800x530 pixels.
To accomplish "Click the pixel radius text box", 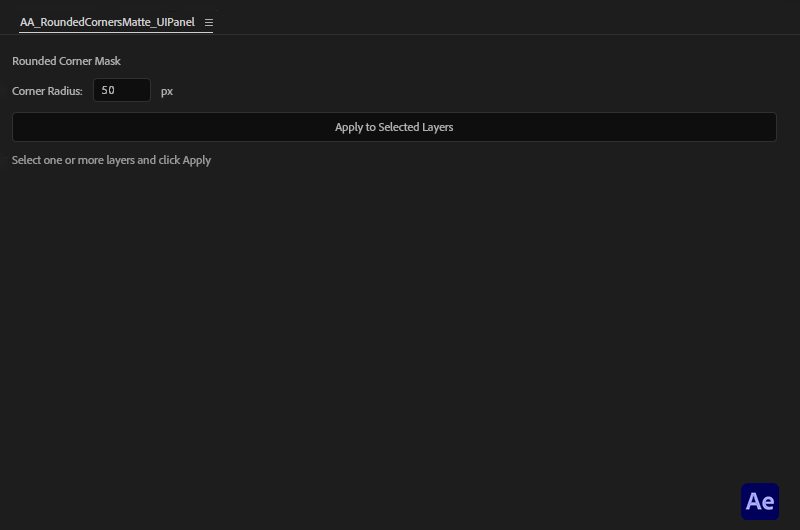I will pos(122,91).
